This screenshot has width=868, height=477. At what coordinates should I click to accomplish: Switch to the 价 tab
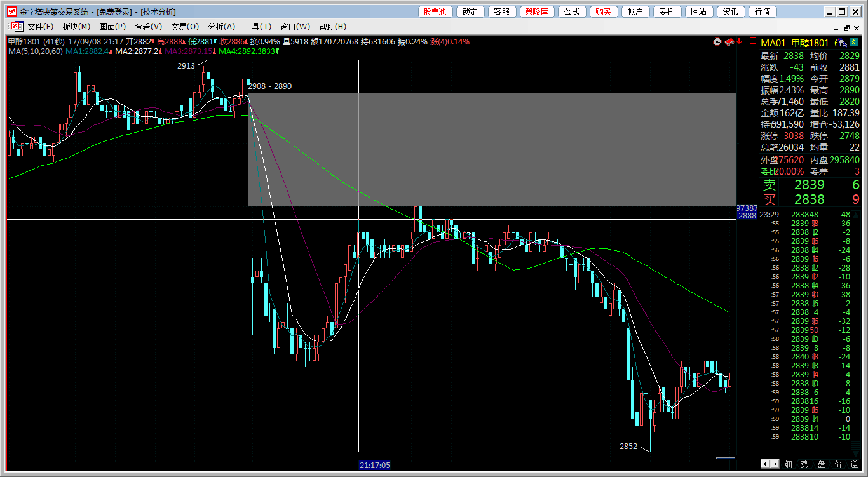point(837,464)
